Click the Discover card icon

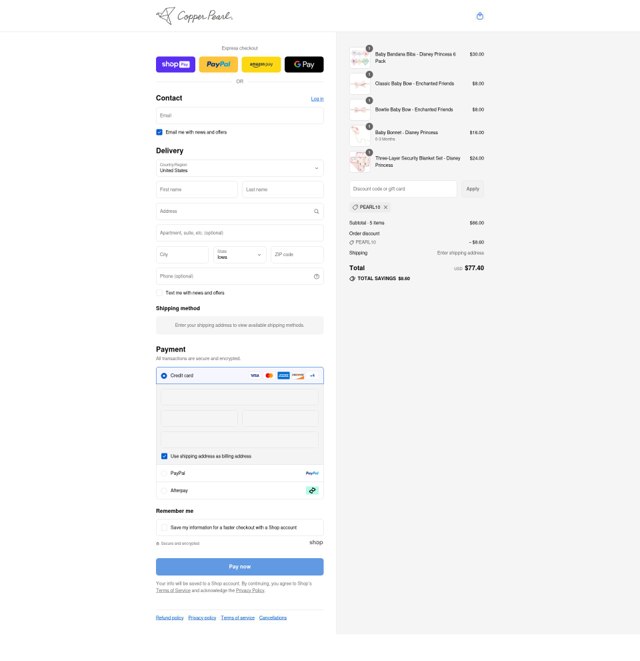point(298,376)
